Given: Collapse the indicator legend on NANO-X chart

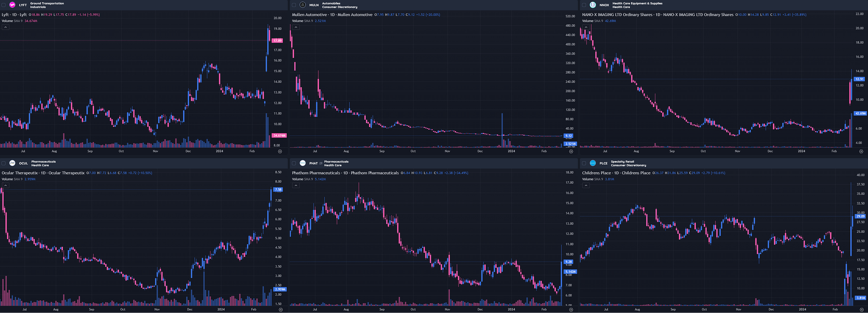Looking at the screenshot, I should click(x=586, y=27).
